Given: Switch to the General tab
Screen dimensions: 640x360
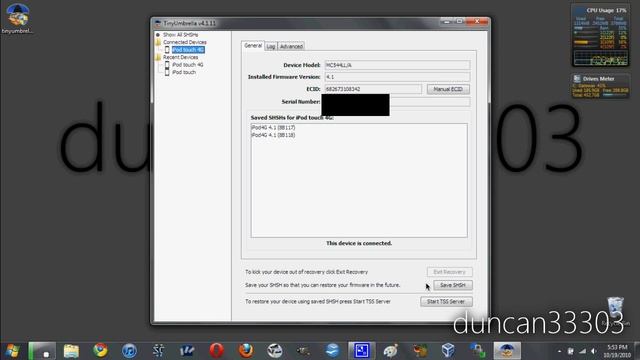Looking at the screenshot, I should click(253, 46).
